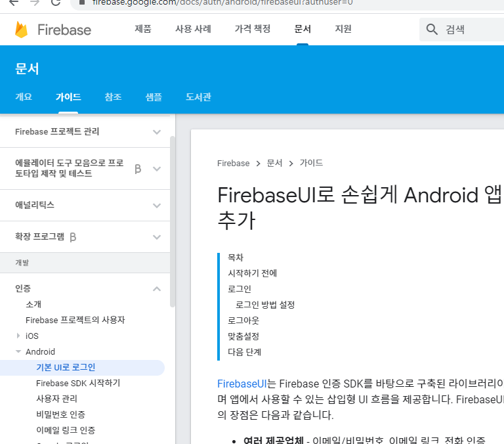Jump to 로그인 in table of contents

(x=239, y=289)
